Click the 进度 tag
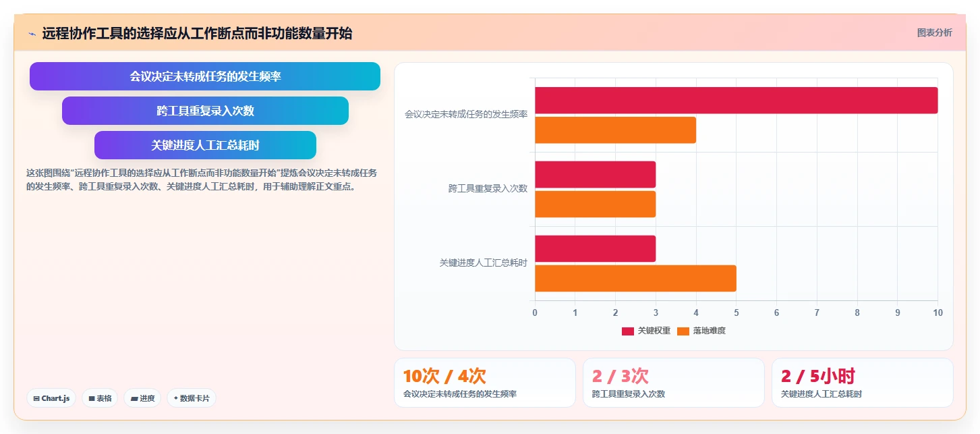This screenshot has width=980, height=434. tap(142, 398)
